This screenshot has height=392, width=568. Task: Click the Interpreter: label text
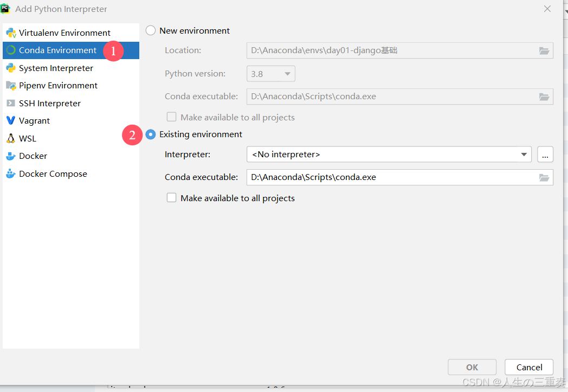[x=188, y=155]
